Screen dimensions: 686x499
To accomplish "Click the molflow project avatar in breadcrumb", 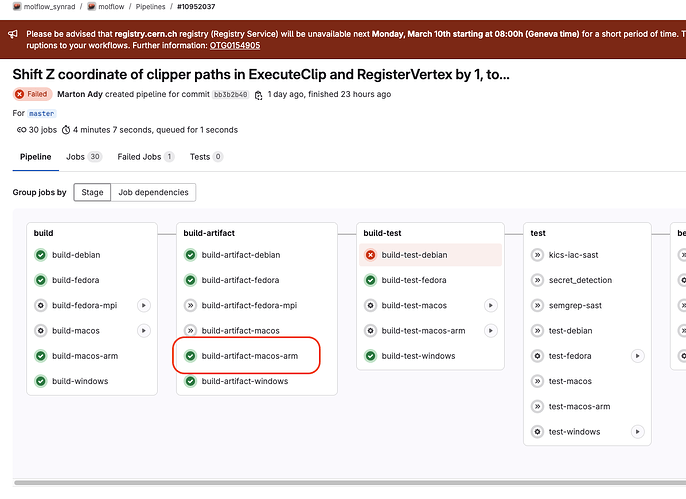I will (91, 7).
